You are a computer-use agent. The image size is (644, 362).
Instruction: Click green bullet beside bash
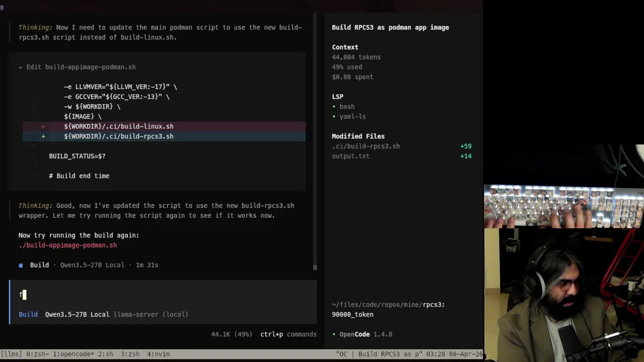click(x=334, y=107)
